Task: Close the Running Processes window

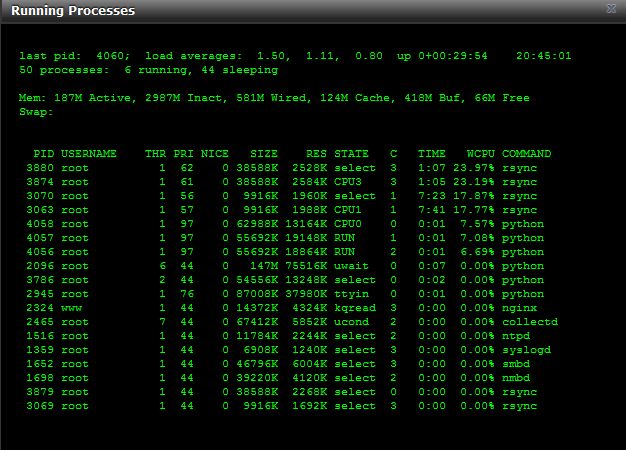Action: 611,8
